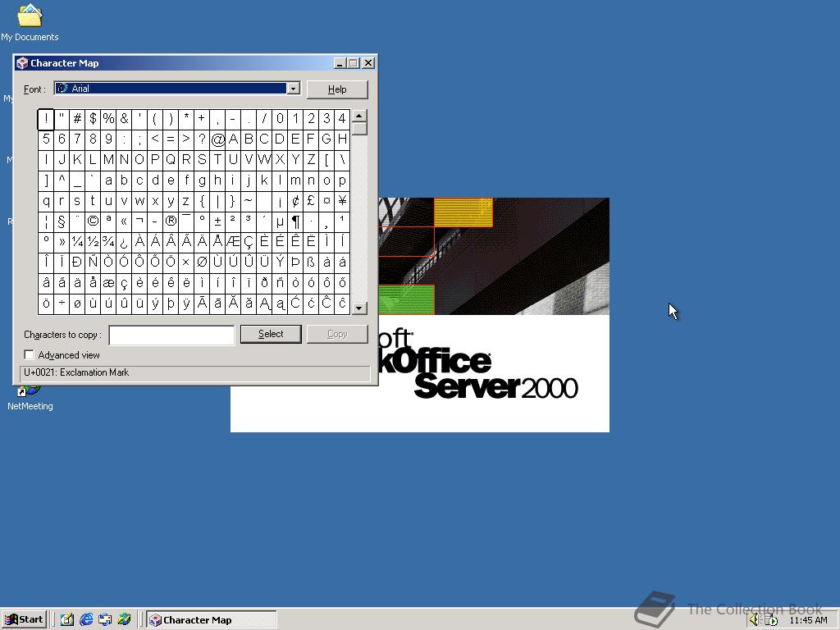Click the Character Map taskbar button

(x=212, y=620)
